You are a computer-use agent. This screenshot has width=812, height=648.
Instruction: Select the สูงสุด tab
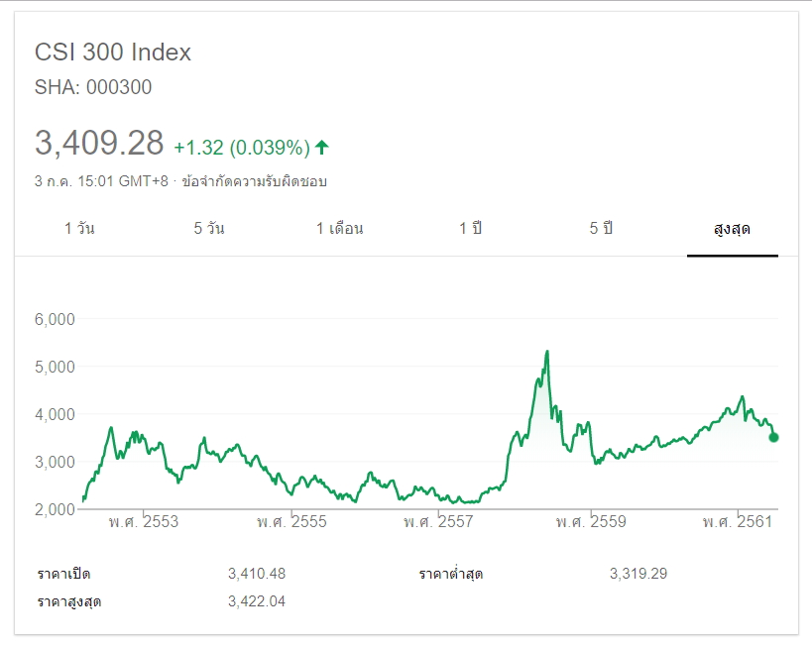point(732,229)
